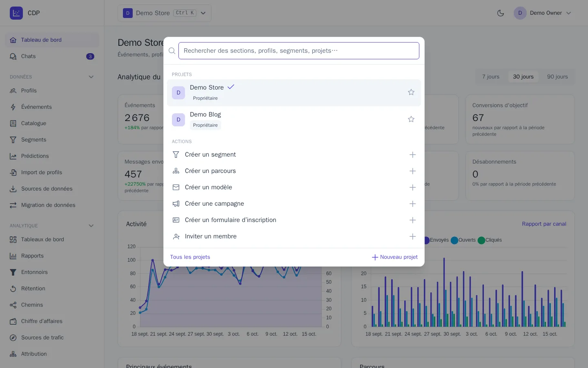
Task: Collapse the DONNÉES sidebar section
Action: (x=91, y=77)
